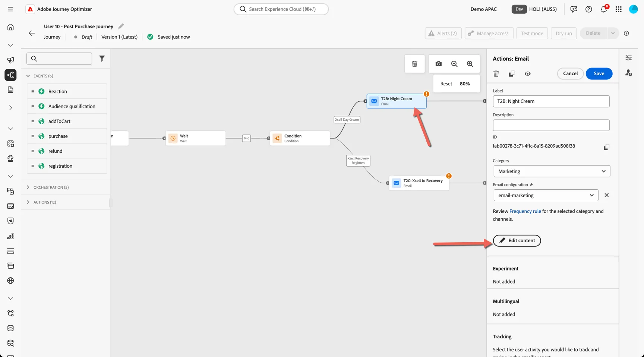Select the Condition node on canvas
This screenshot has width=644, height=357.
300,138
